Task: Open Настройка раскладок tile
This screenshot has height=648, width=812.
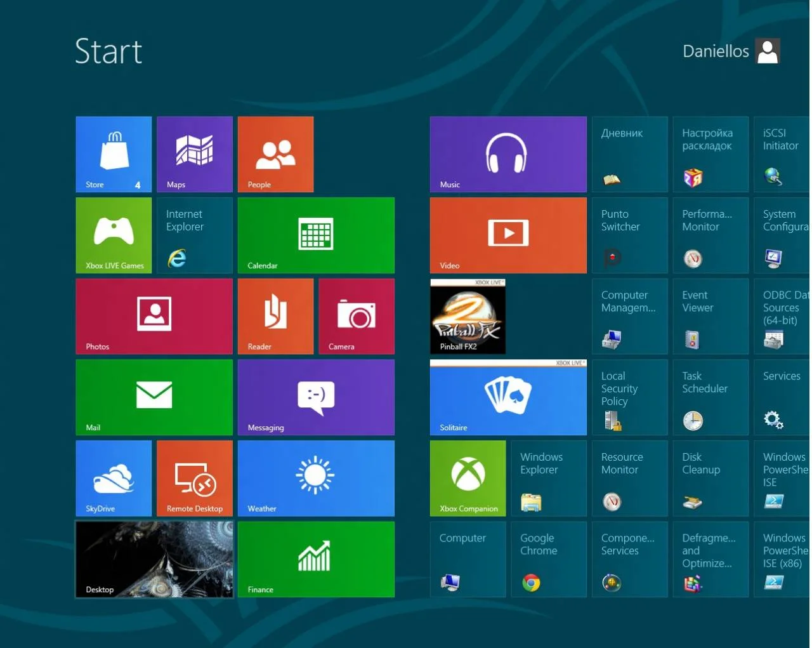Action: click(710, 154)
